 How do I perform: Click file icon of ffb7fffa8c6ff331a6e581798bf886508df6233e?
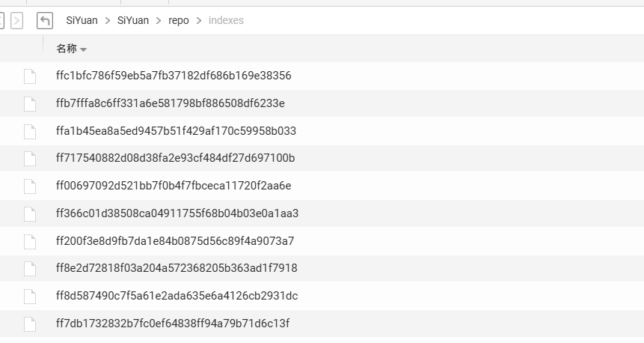click(x=30, y=103)
